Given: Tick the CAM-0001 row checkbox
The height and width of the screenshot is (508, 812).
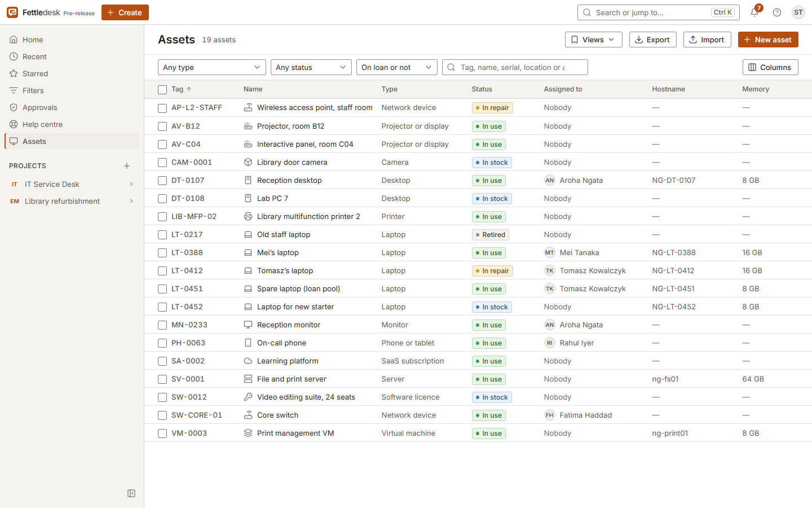Looking at the screenshot, I should [x=162, y=163].
